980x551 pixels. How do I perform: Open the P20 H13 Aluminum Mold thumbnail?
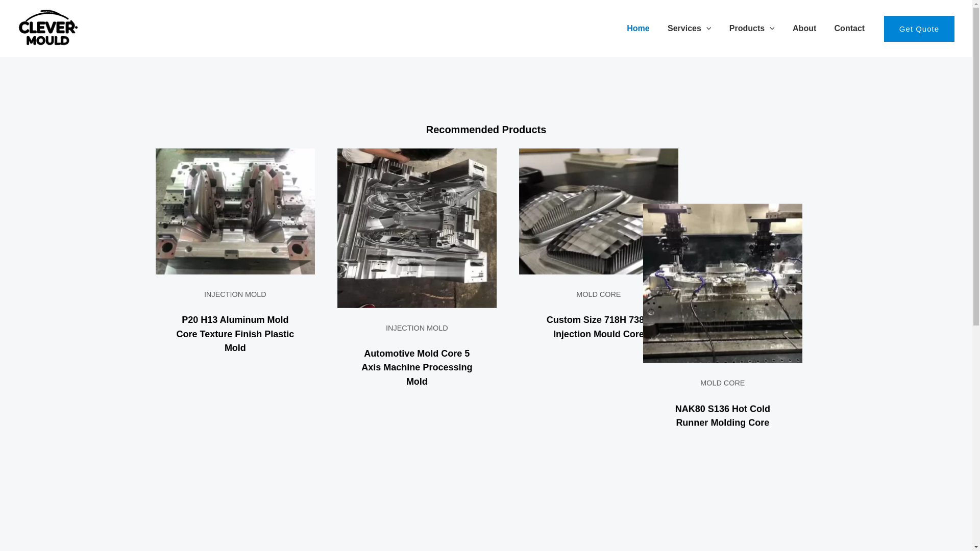[235, 211]
